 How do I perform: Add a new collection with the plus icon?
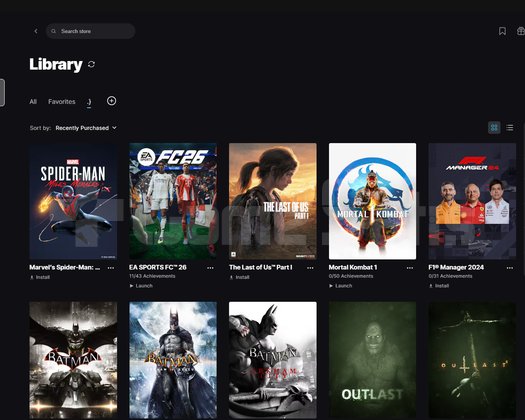[111, 100]
